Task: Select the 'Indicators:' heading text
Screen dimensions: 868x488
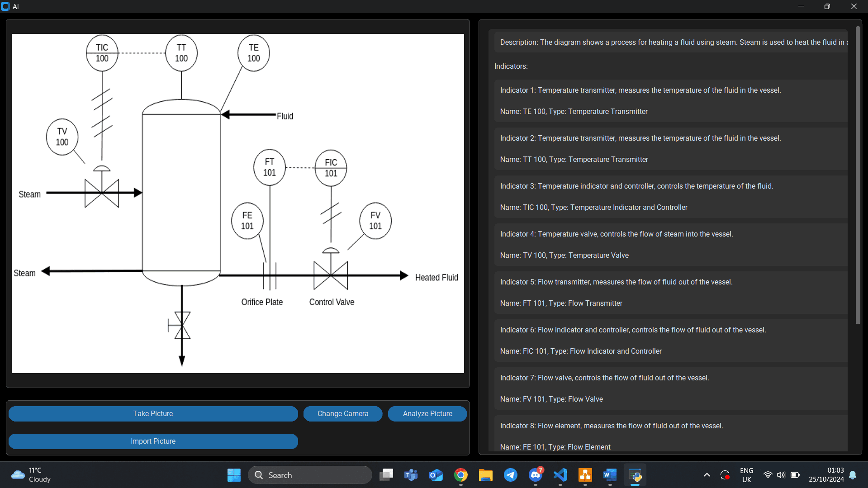Action: (511, 66)
